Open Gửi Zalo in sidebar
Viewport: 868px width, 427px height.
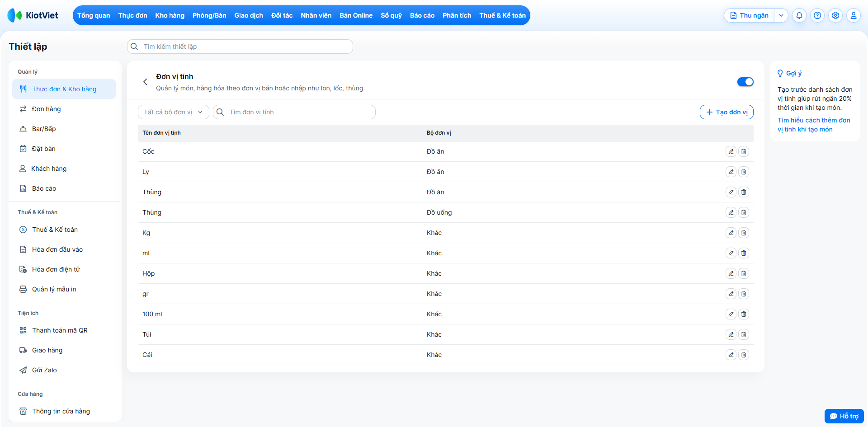(x=64, y=370)
